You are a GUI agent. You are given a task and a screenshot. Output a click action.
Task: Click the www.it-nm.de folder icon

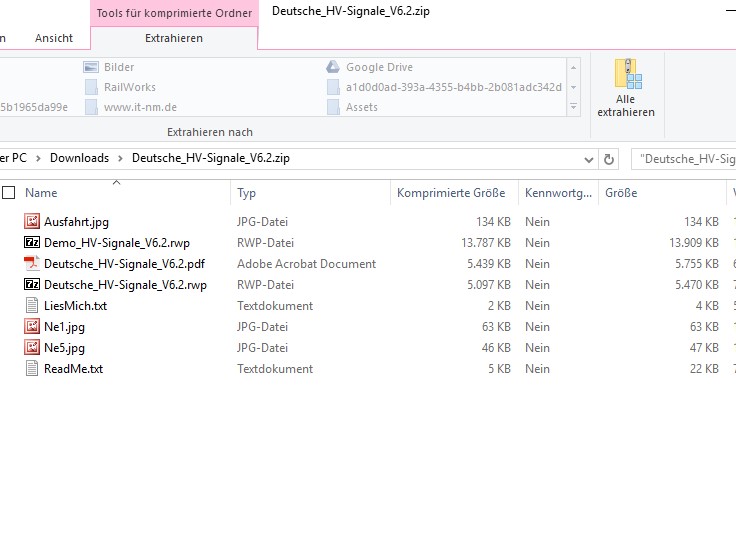tap(91, 107)
